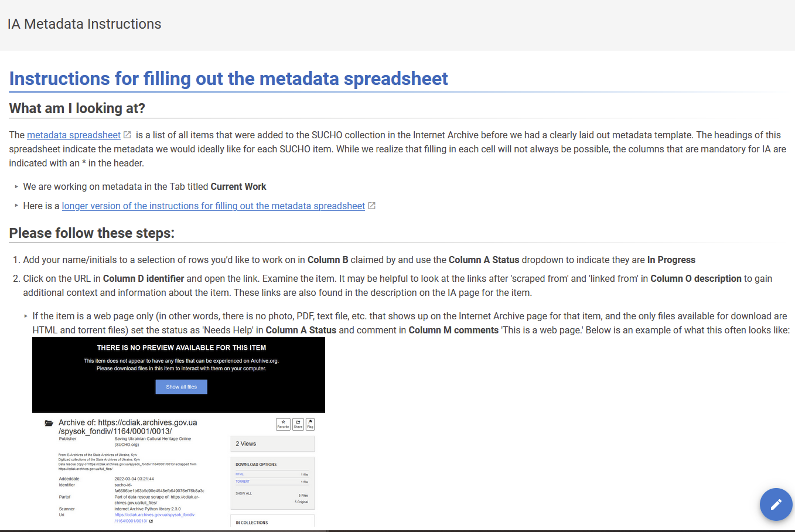
Task: Click the 'What am I looking at?' heading
Action: [x=77, y=108]
